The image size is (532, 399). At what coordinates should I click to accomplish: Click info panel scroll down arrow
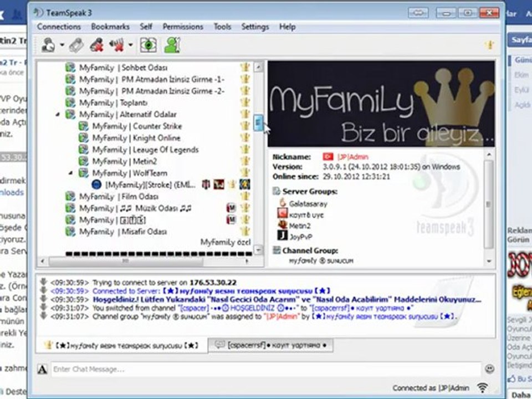coord(489,261)
